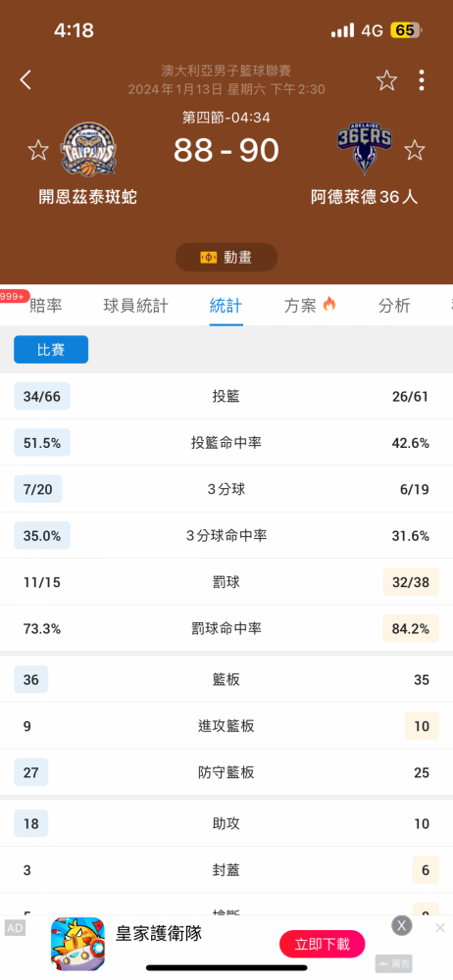Toggle favorite star for 阿德萊德36人
The image size is (453, 980).
(414, 150)
